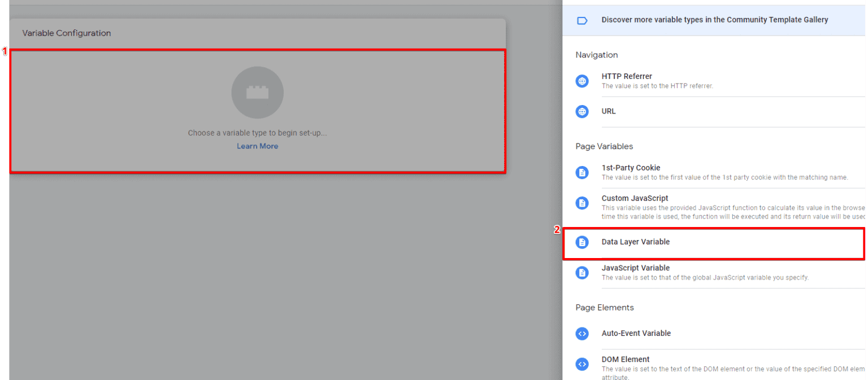868x380 pixels.
Task: Open the Learn More link
Action: (257, 146)
